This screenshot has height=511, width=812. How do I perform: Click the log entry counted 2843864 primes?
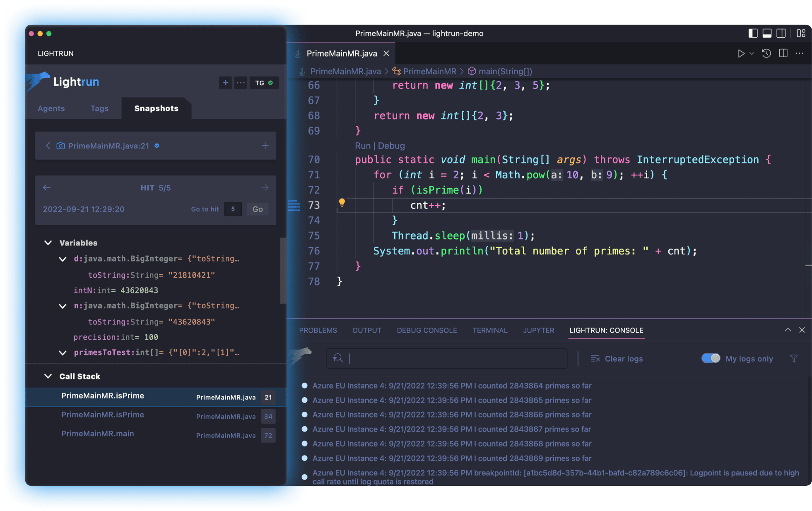coord(452,386)
